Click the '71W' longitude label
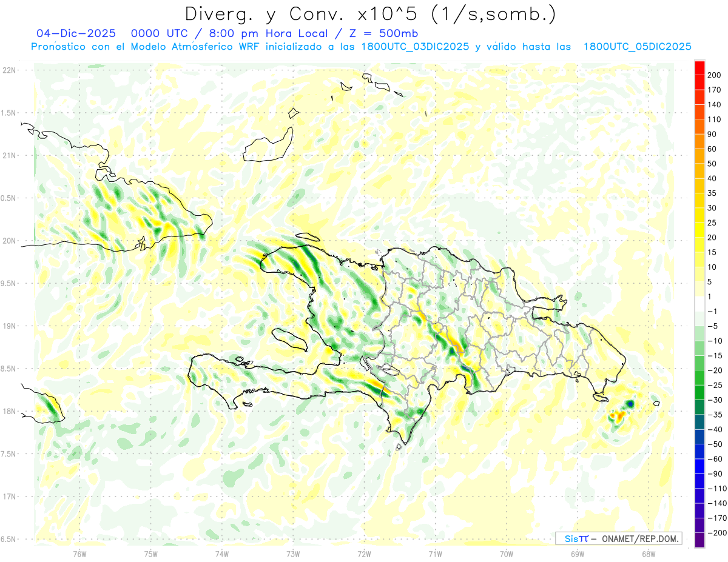Image resolution: width=728 pixels, height=562 pixels. coord(435,553)
